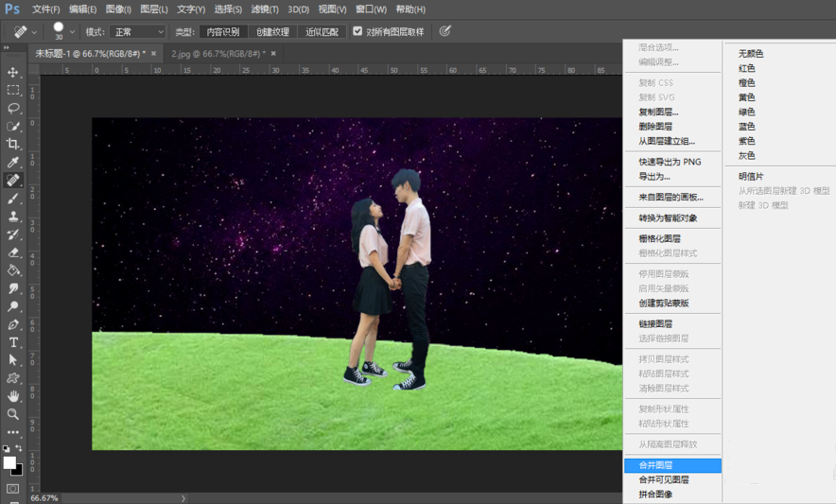836x504 pixels.
Task: Toggle 对所有图层取样 checkbox
Action: coord(357,31)
